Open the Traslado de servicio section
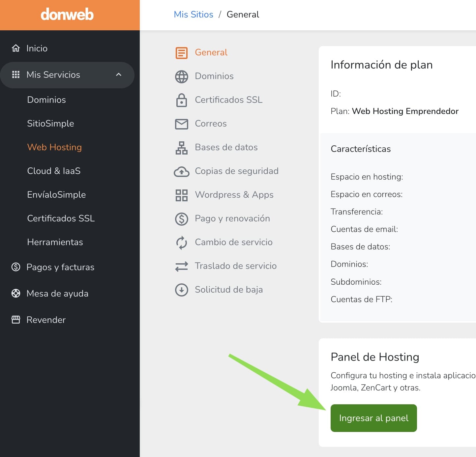This screenshot has height=457, width=476. tap(236, 266)
